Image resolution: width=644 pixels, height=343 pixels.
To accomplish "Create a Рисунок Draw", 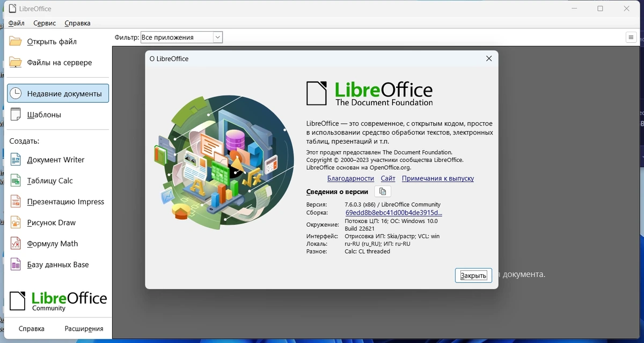I will tap(58, 222).
